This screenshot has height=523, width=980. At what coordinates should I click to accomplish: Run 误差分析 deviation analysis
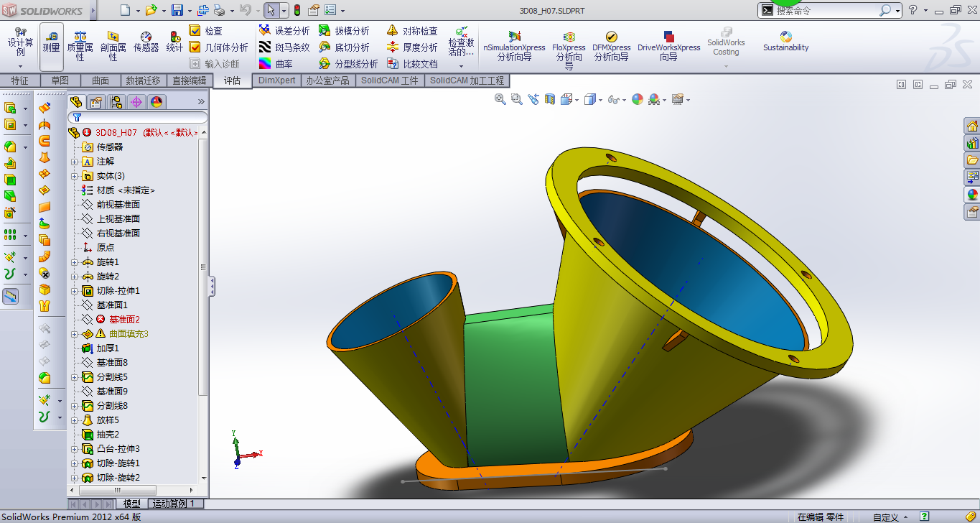pos(284,31)
